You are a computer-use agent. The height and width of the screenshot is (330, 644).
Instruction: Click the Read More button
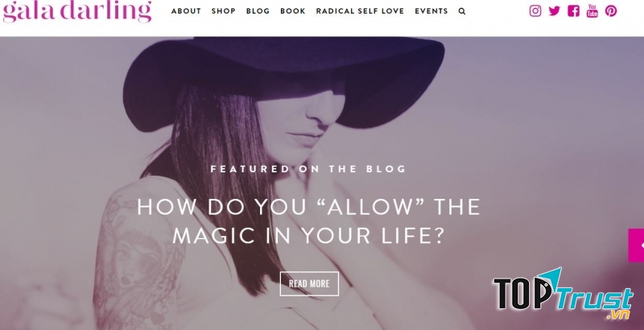pos(309,283)
